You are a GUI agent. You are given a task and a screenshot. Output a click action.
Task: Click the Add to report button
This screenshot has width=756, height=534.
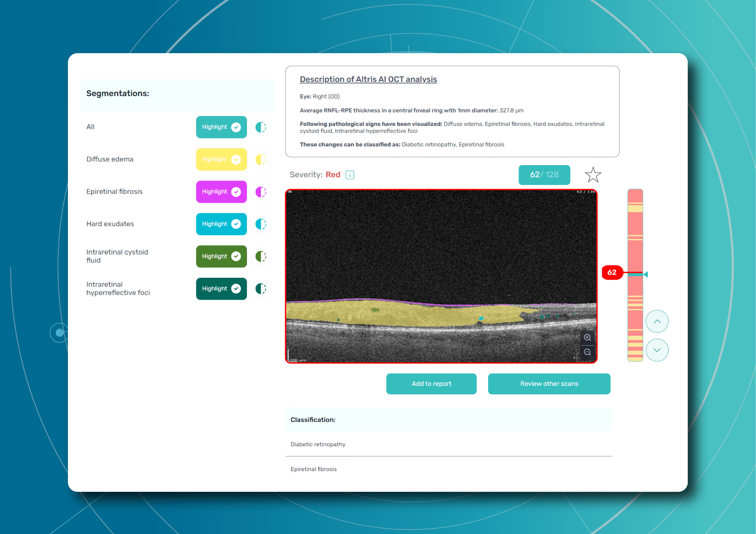pyautogui.click(x=431, y=384)
